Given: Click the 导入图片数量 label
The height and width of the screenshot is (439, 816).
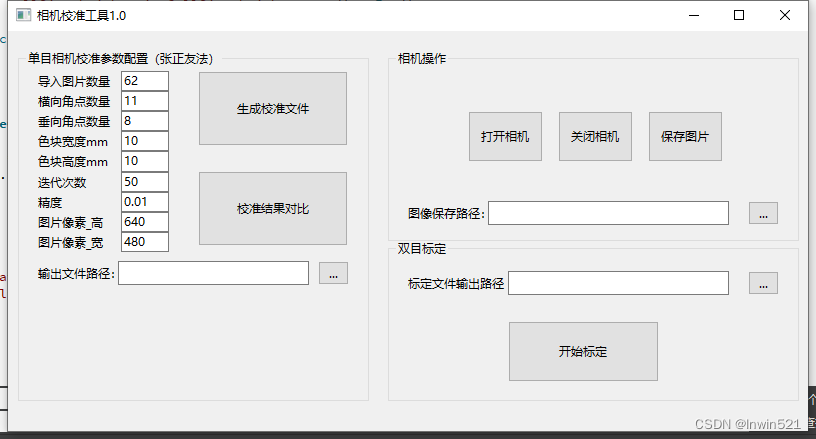Looking at the screenshot, I should click(74, 82).
